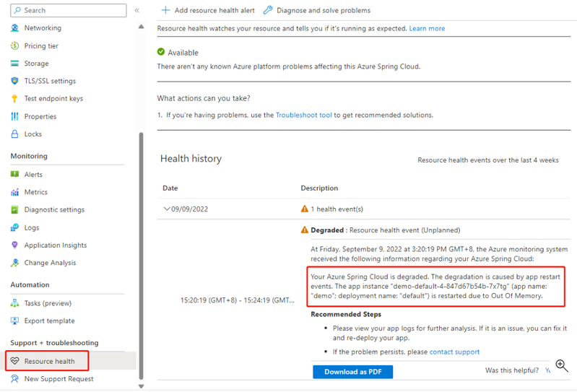Click warning icon beside 1 health event(s)
Viewport: 577px width, 392px height.
tap(305, 209)
